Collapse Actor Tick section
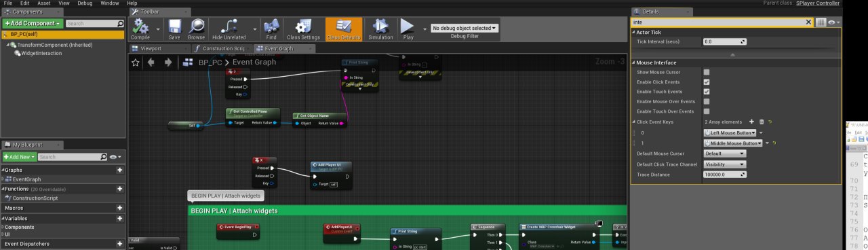868x250 pixels. (633, 32)
